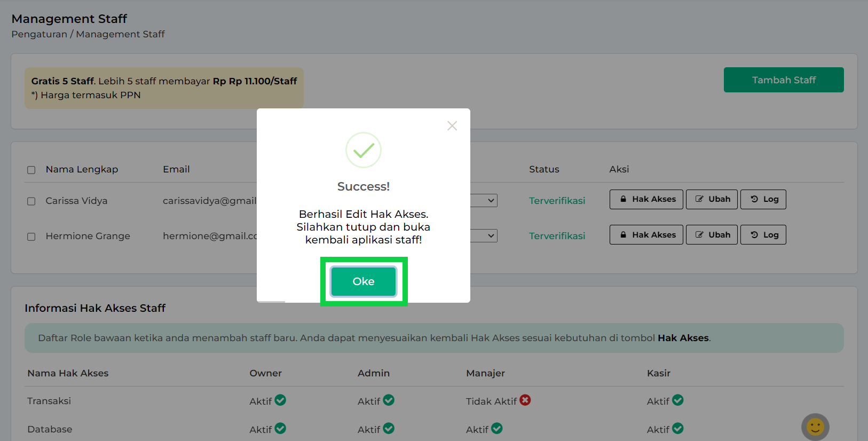Screen dimensions: 868x441
Task: Expand the dropdown in Hermione Grange's row
Action: point(484,236)
